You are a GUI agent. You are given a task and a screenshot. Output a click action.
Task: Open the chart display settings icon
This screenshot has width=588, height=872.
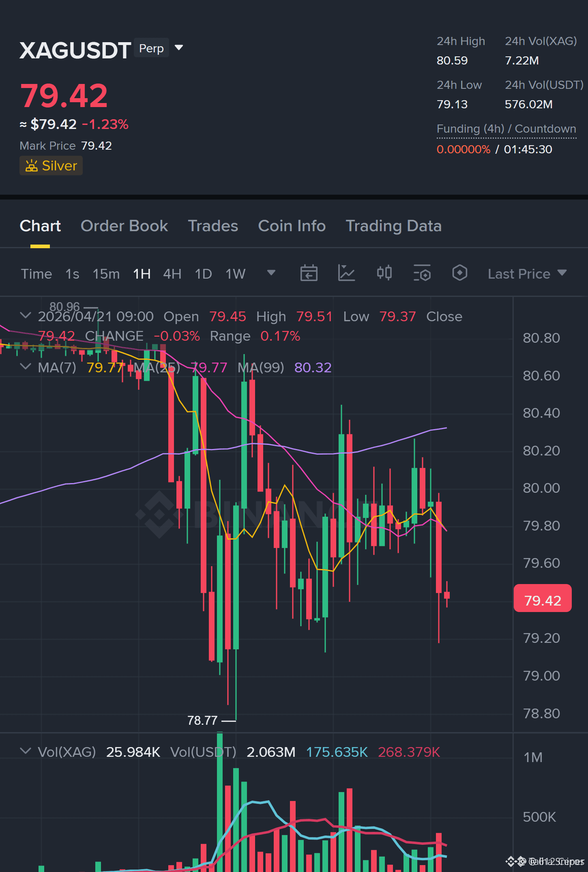[422, 273]
